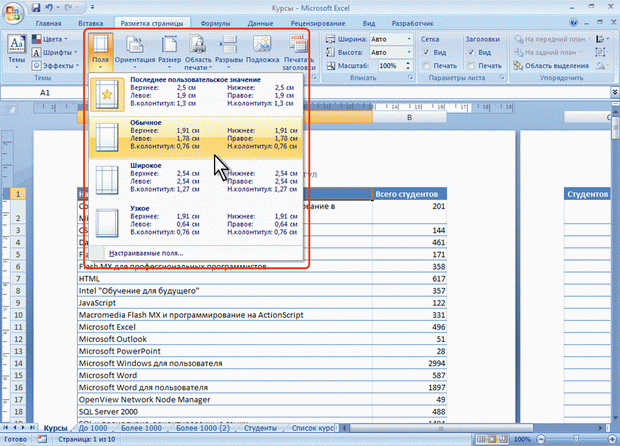The height and width of the screenshot is (446, 620).
Task: Open Selection Pane (Область выделения)
Action: (x=551, y=66)
